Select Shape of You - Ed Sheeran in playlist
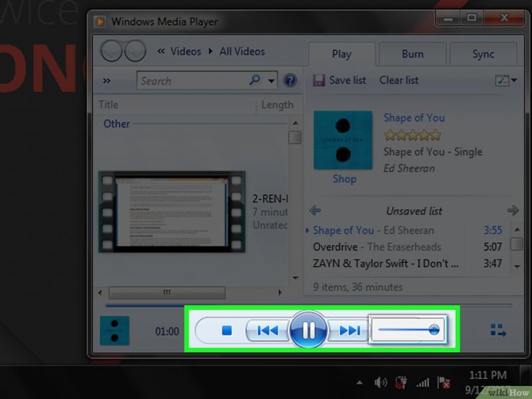The image size is (532, 399). pyautogui.click(x=407, y=230)
